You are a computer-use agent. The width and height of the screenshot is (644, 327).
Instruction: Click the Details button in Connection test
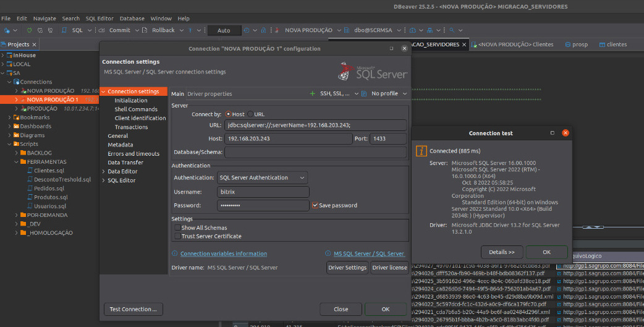tap(501, 252)
